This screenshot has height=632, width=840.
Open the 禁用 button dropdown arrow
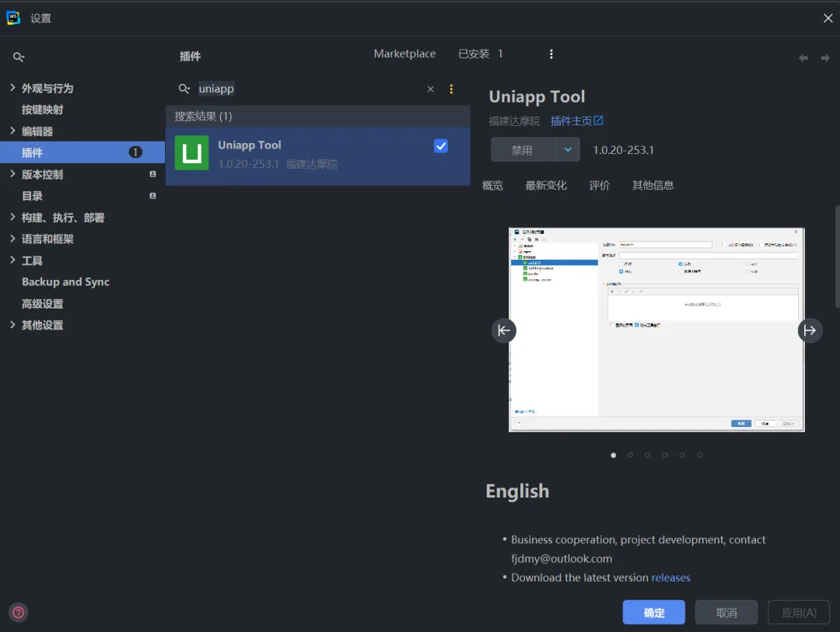(568, 150)
